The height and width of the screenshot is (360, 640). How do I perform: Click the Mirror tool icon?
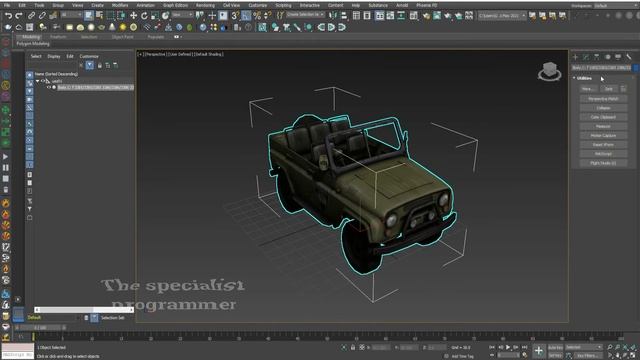[x=333, y=16]
